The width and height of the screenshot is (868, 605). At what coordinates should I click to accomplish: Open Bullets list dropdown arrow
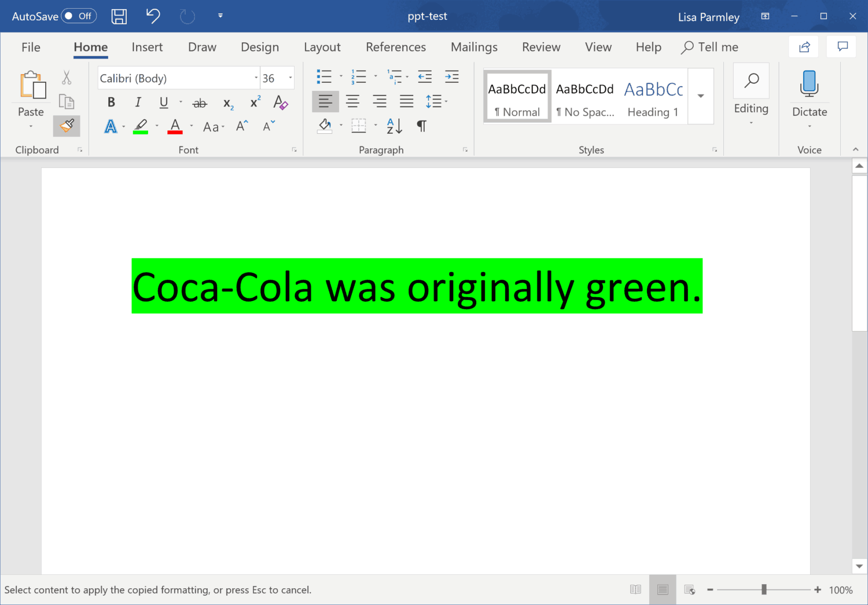[x=341, y=76]
